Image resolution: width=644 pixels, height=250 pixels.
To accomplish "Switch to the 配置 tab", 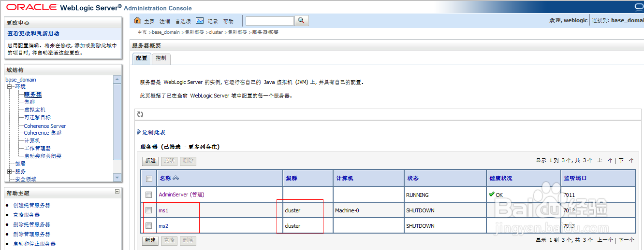I will tap(142, 58).
